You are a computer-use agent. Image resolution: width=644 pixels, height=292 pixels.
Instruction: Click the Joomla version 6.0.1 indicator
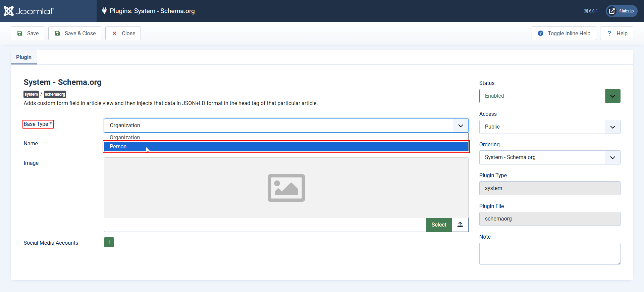pyautogui.click(x=591, y=11)
